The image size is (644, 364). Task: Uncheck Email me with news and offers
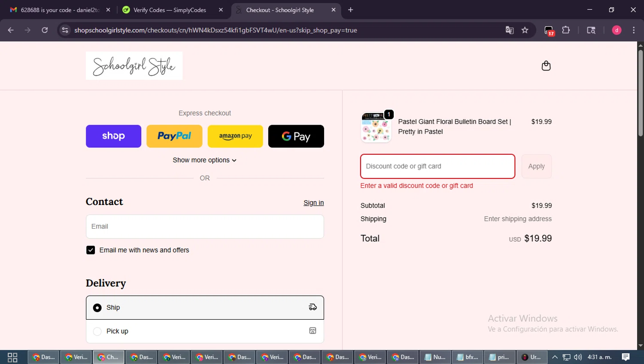click(91, 250)
